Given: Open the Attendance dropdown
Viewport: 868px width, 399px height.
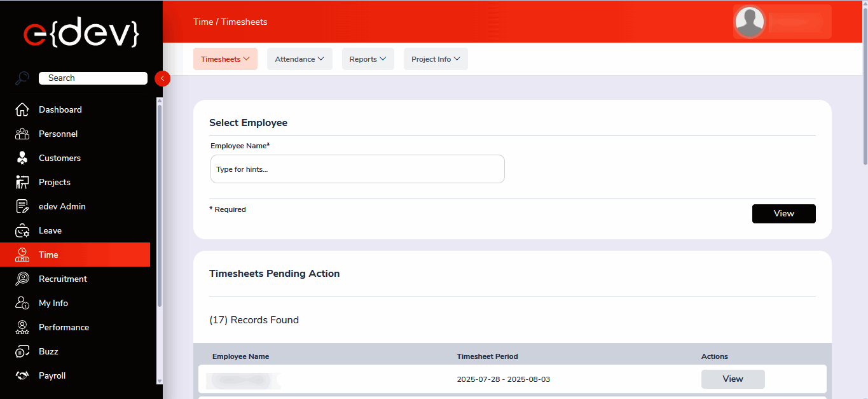Looking at the screenshot, I should 300,59.
